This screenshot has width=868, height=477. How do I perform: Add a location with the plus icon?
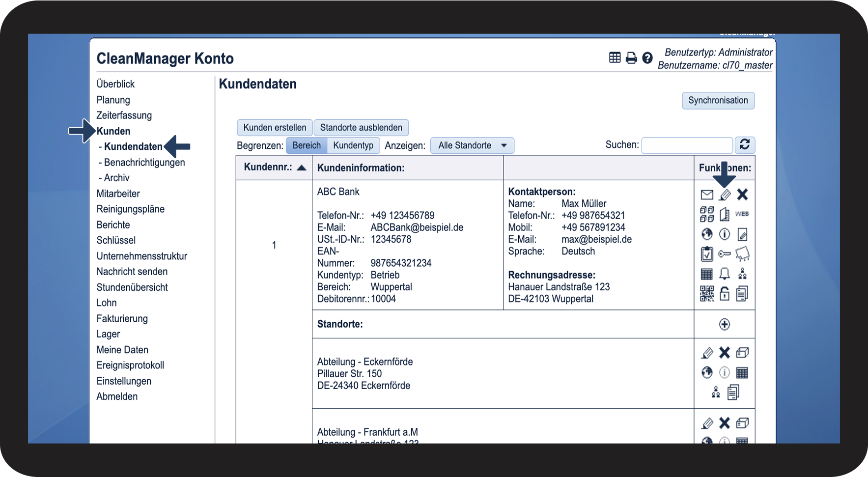point(724,324)
